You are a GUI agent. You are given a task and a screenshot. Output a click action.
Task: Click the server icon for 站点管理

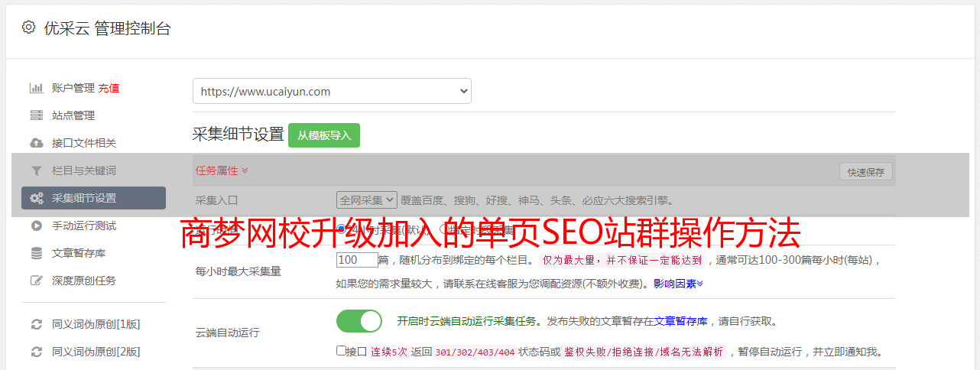pos(36,115)
